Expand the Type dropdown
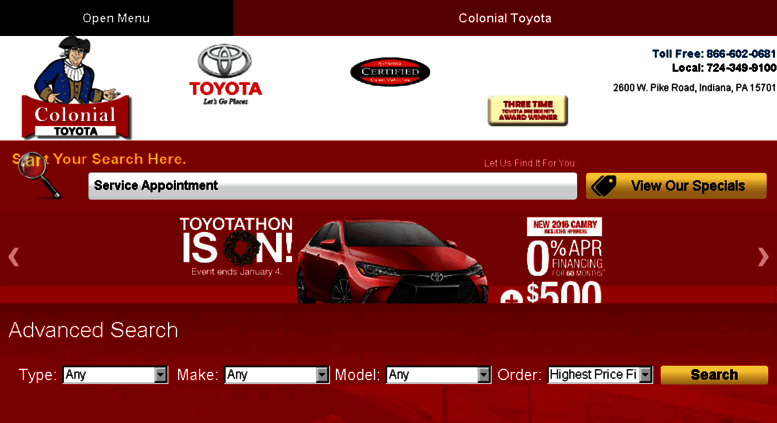Screen dimensions: 777x423 pos(115,375)
